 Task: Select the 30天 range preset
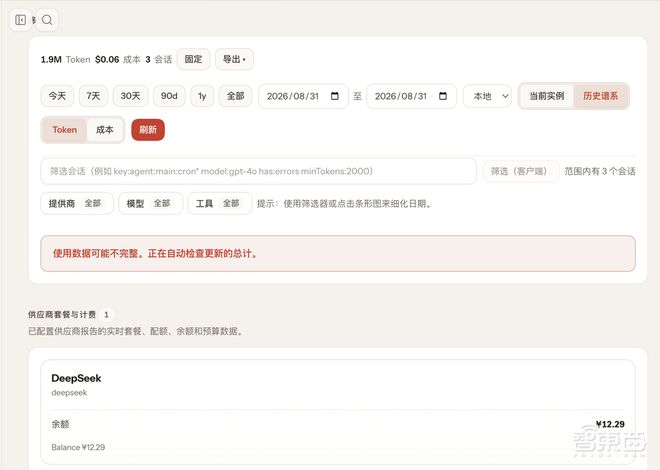[130, 96]
